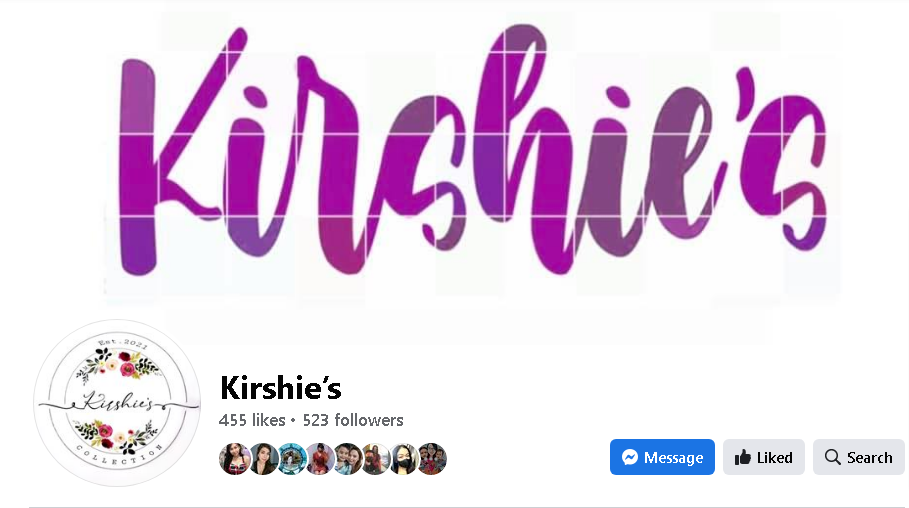Open the last follower avatar with three people
This screenshot has height=508, width=909.
point(431,459)
